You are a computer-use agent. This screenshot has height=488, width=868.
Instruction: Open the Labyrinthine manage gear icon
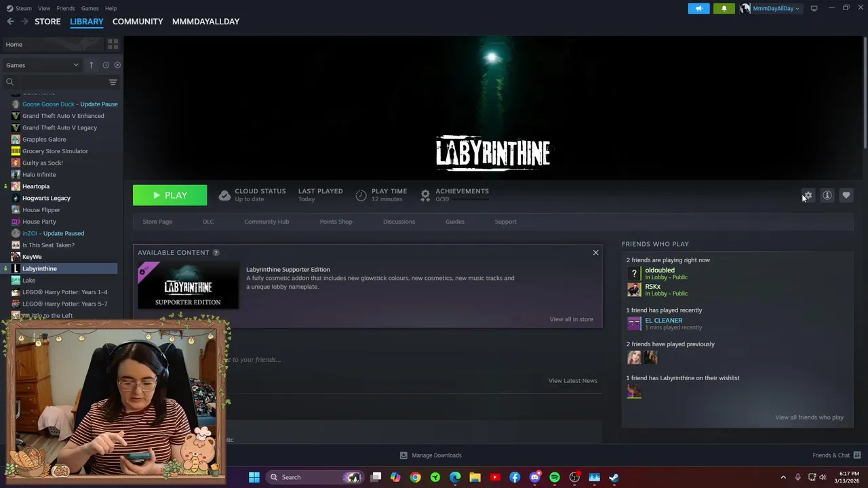click(x=808, y=195)
